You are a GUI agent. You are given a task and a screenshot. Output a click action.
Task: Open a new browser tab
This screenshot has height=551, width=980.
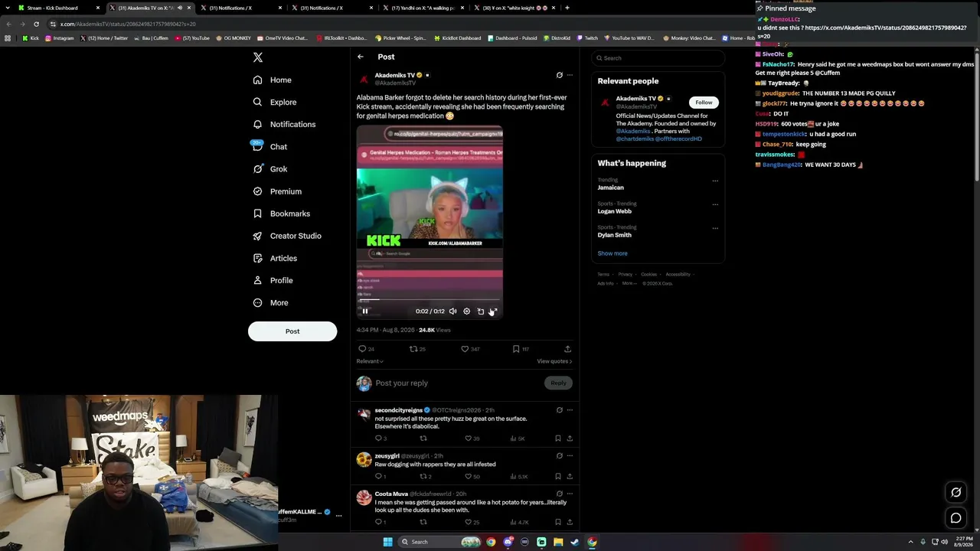click(x=567, y=8)
